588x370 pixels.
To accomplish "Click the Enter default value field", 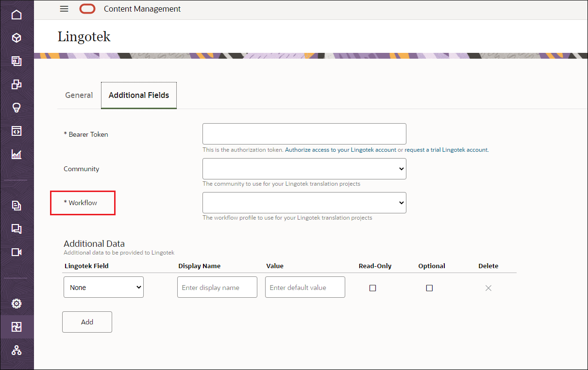I will click(x=305, y=287).
